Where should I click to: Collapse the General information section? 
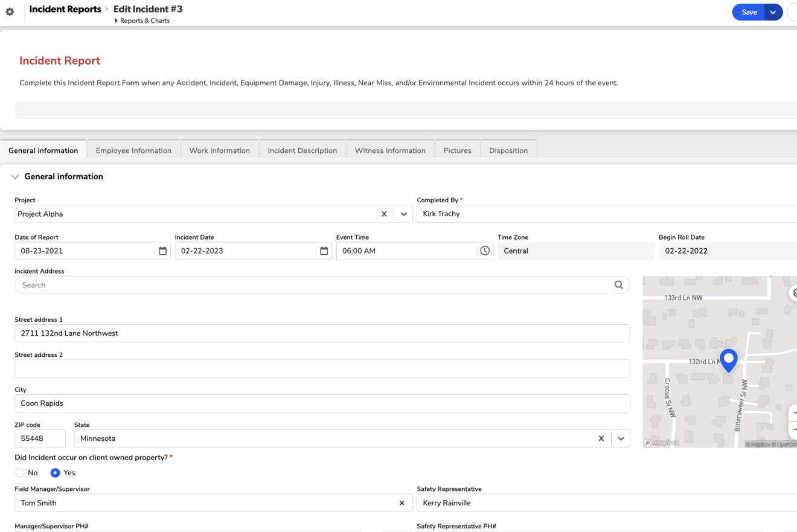[x=16, y=177]
